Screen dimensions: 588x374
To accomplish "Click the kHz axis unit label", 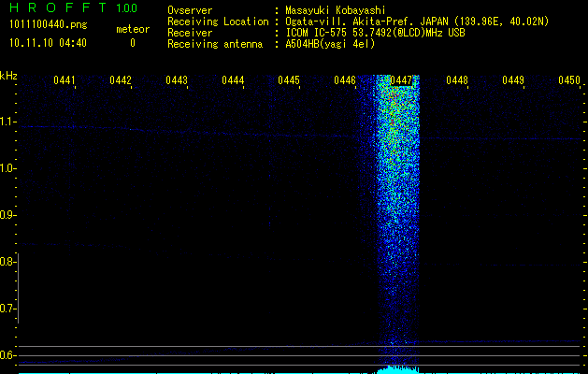I will click(x=8, y=76).
